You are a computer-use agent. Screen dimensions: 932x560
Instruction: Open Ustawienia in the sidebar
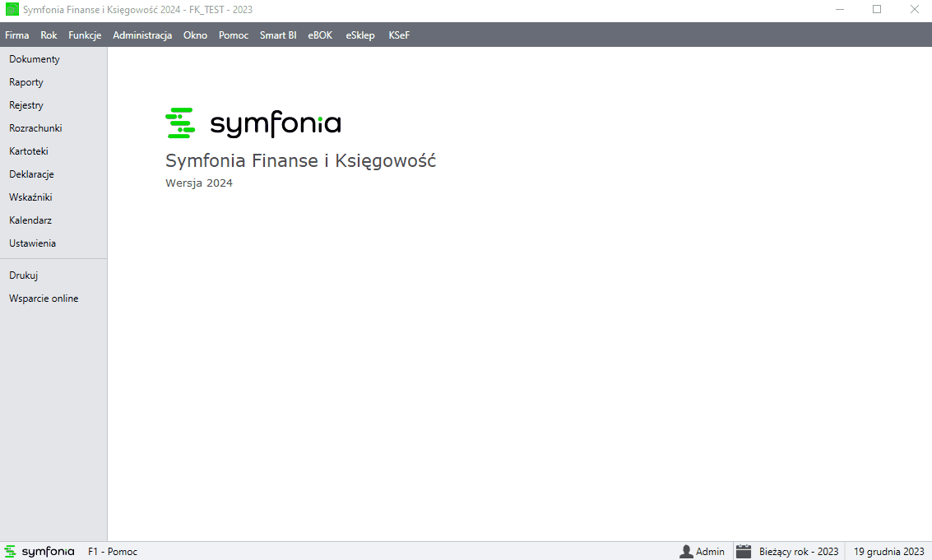33,243
